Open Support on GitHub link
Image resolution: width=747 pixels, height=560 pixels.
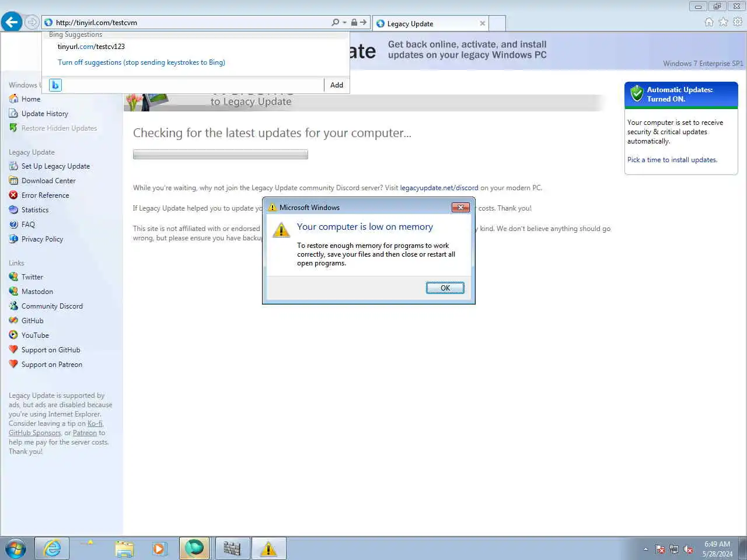click(x=51, y=350)
